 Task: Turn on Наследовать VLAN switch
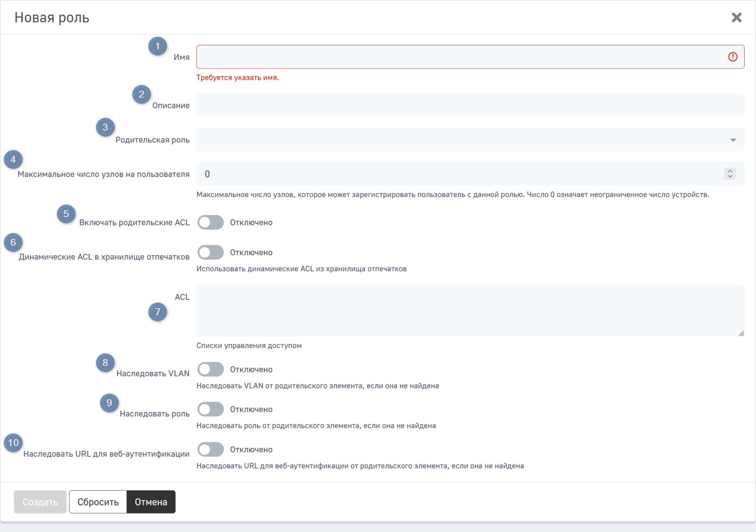click(211, 369)
